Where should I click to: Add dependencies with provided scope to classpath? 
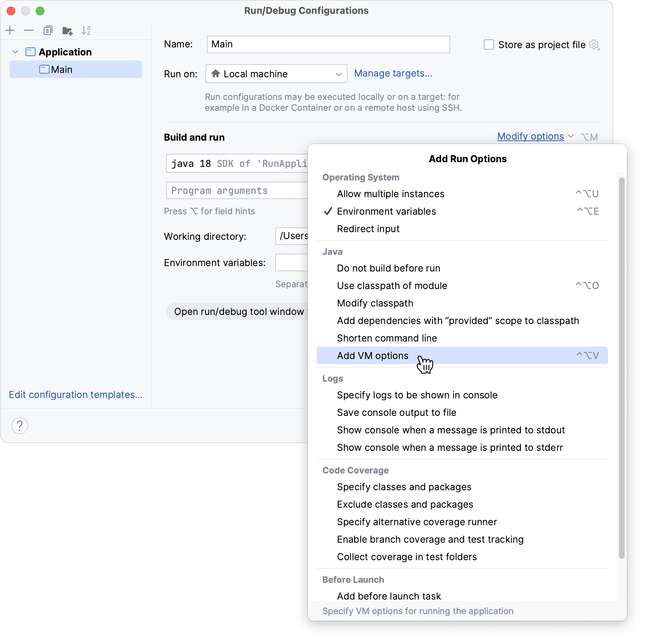point(462,321)
